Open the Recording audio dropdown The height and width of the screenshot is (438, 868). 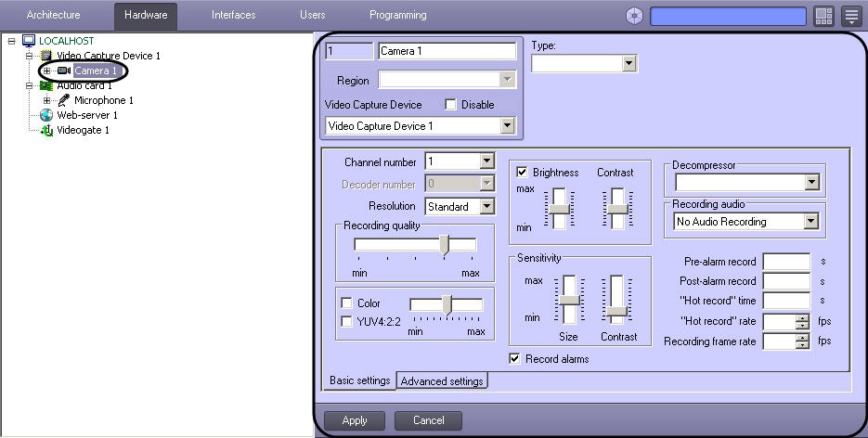(x=810, y=222)
